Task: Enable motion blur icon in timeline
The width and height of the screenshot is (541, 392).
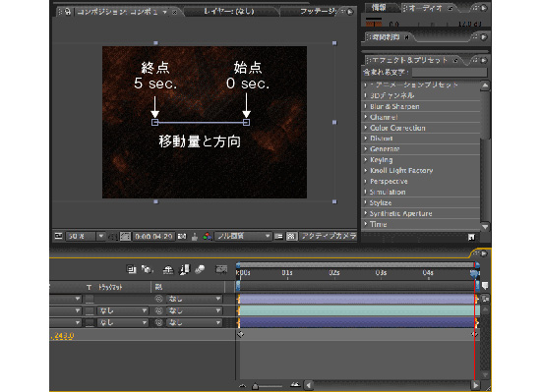Action: (x=200, y=269)
